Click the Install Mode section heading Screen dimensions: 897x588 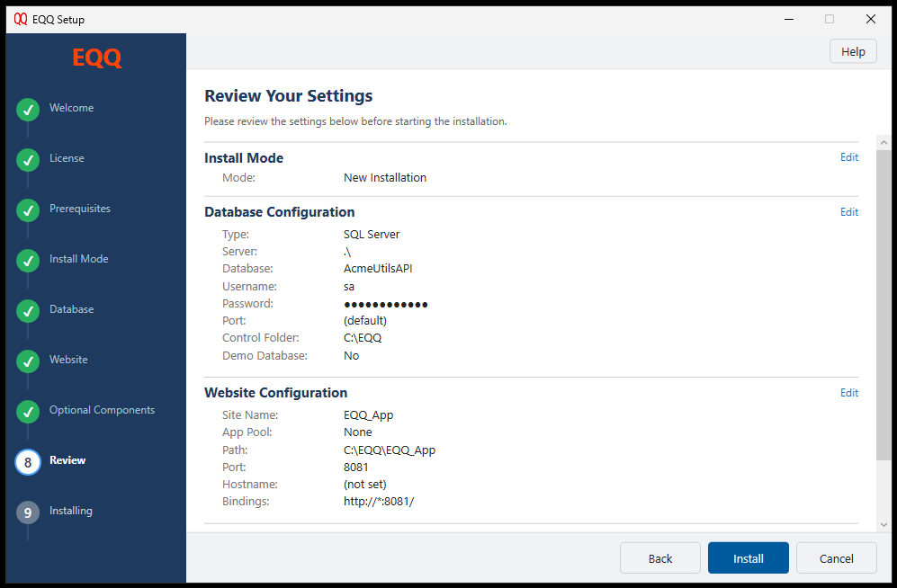[244, 158]
